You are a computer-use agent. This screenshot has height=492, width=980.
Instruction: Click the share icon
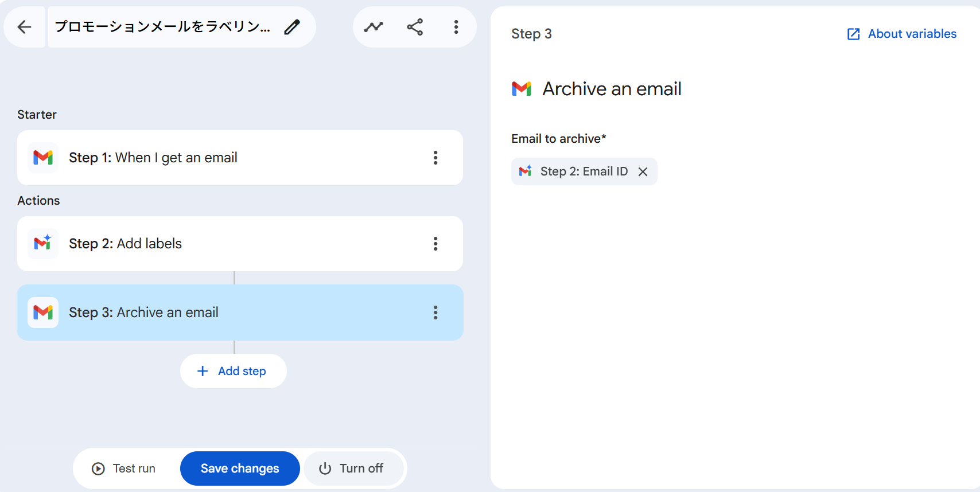click(415, 27)
